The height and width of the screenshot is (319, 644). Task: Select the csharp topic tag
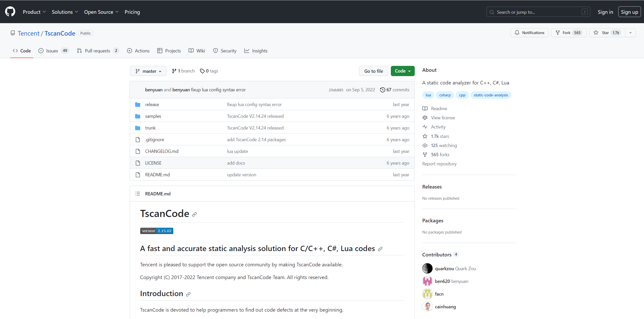click(445, 95)
